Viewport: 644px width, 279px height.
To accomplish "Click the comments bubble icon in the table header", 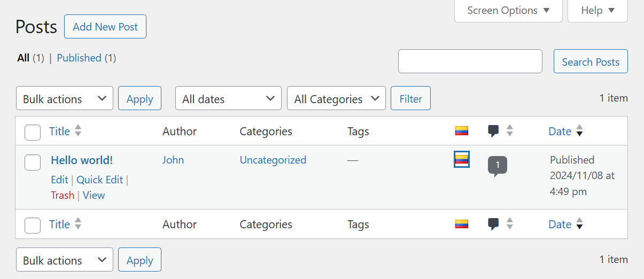I will tap(493, 131).
